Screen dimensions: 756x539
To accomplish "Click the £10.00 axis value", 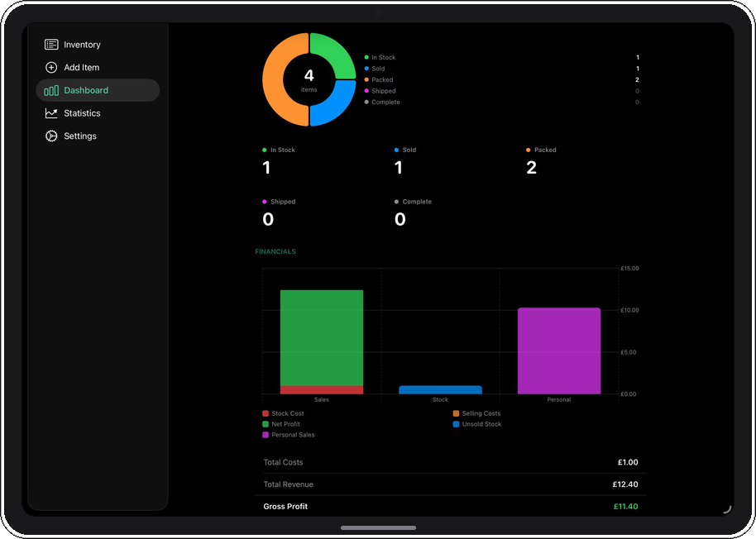I will click(629, 310).
